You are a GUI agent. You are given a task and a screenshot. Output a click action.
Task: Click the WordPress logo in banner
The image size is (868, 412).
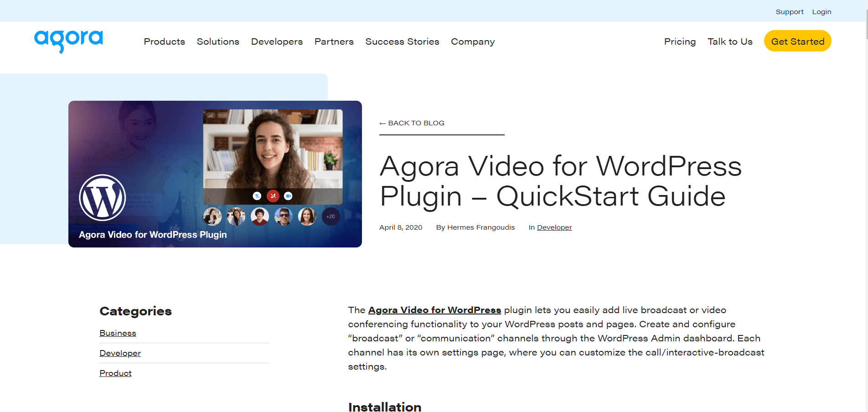coord(103,198)
